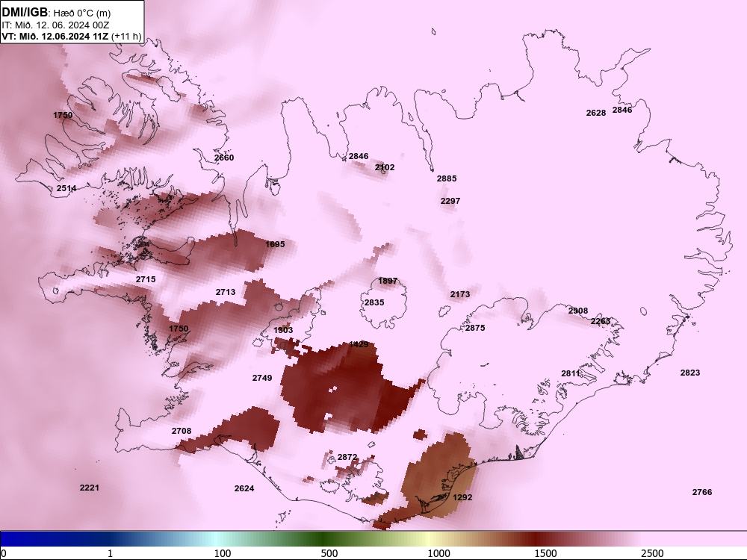Click the color scale label 100
Viewport: 747px width, 560px height.
(223, 554)
